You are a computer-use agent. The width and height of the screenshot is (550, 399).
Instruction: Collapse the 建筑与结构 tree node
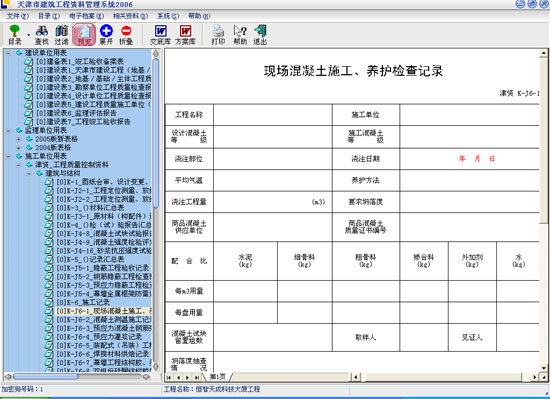click(29, 173)
